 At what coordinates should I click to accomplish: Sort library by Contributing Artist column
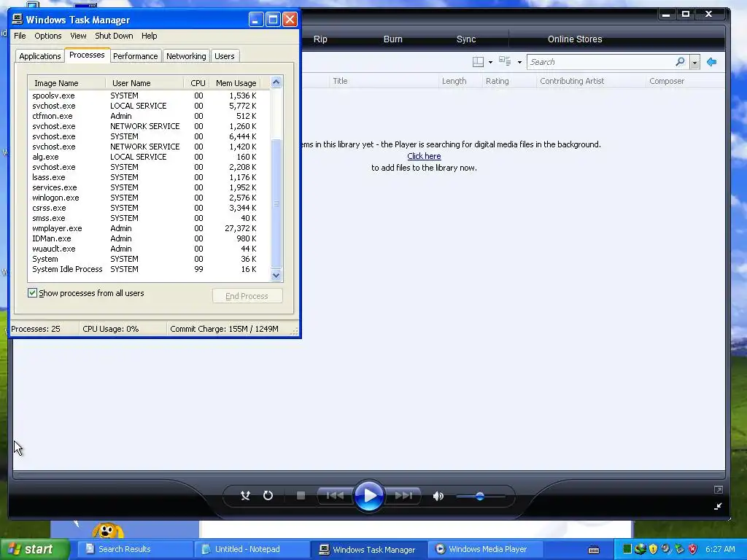click(572, 81)
